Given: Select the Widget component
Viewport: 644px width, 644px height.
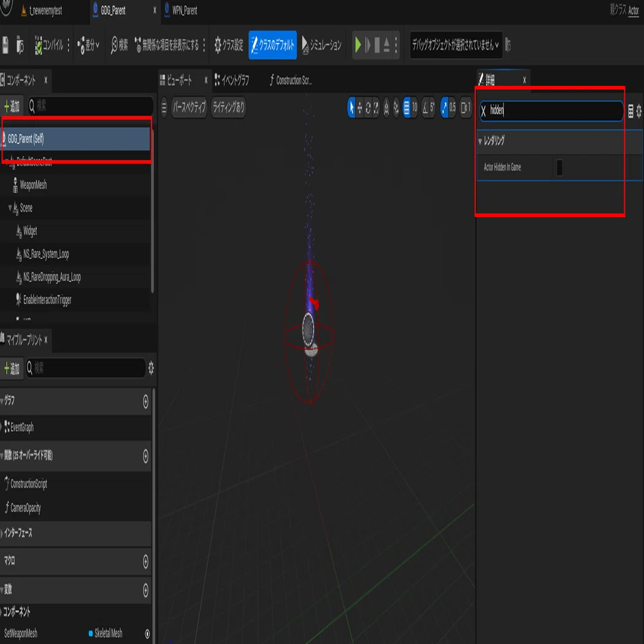Looking at the screenshot, I should (29, 231).
